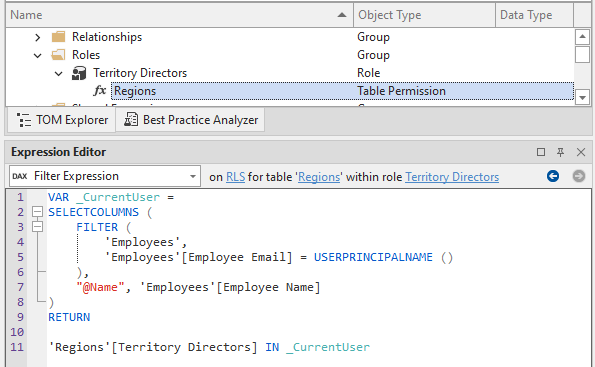
Task: Collapse the FILTER code fold on line 3
Action: pyautogui.click(x=37, y=227)
